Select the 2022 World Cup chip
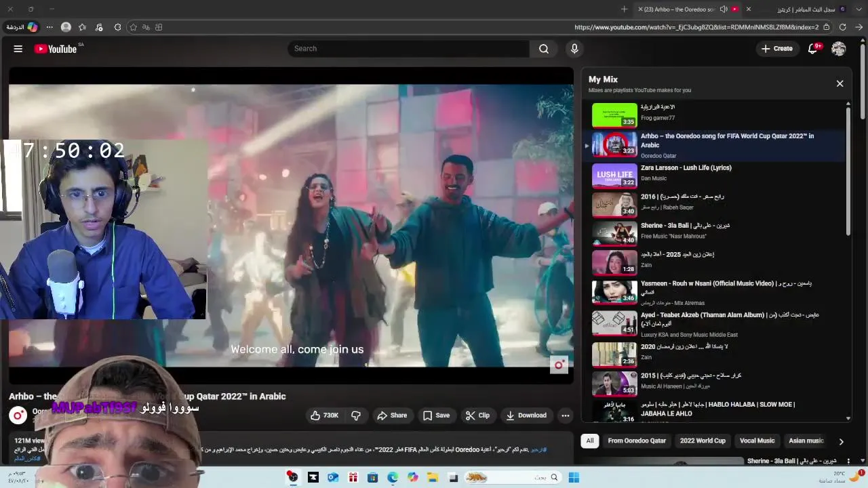868x488 pixels. tap(703, 441)
